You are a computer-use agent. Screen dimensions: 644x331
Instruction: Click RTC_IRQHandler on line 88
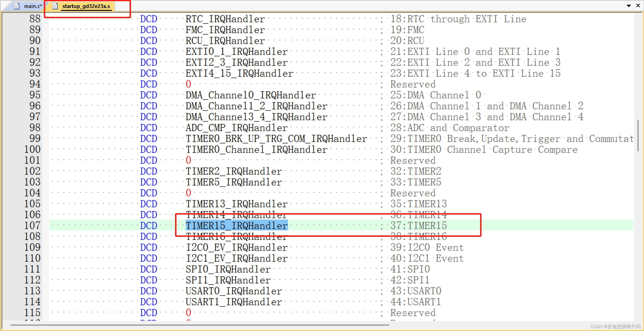click(225, 19)
